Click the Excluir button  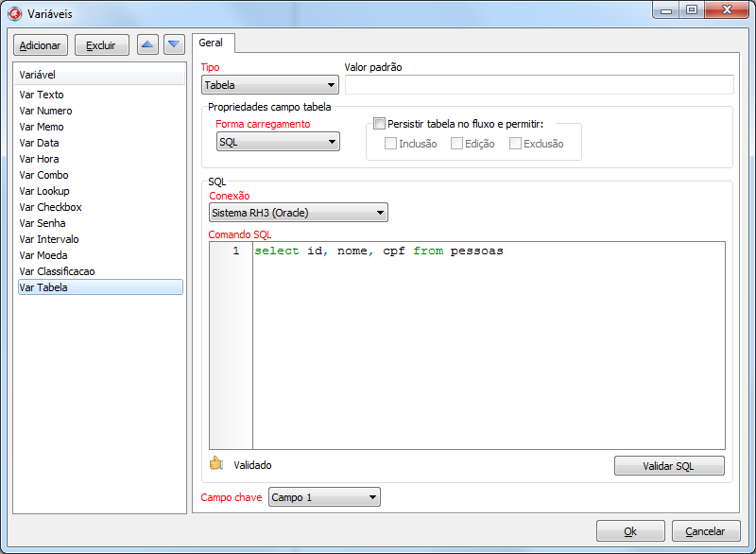101,45
